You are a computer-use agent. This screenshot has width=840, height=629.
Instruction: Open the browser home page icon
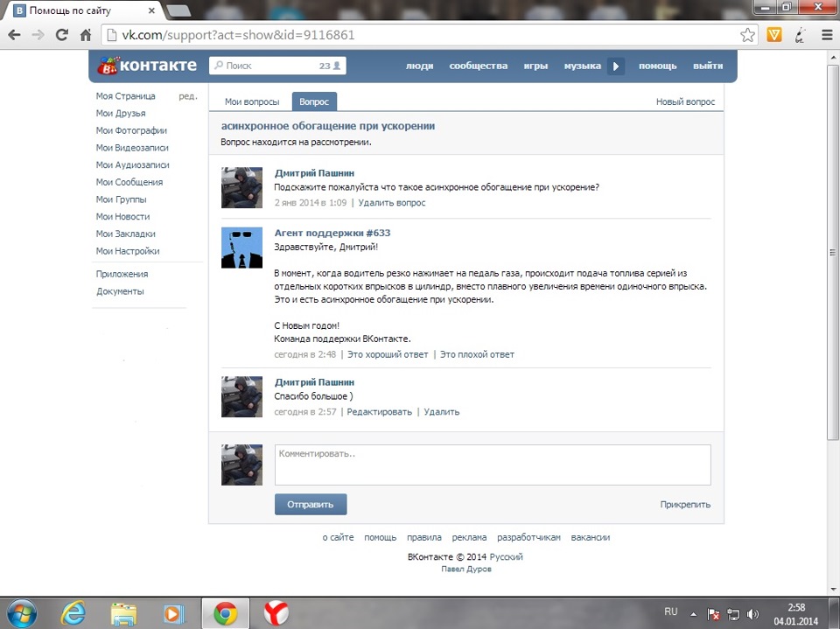click(85, 35)
